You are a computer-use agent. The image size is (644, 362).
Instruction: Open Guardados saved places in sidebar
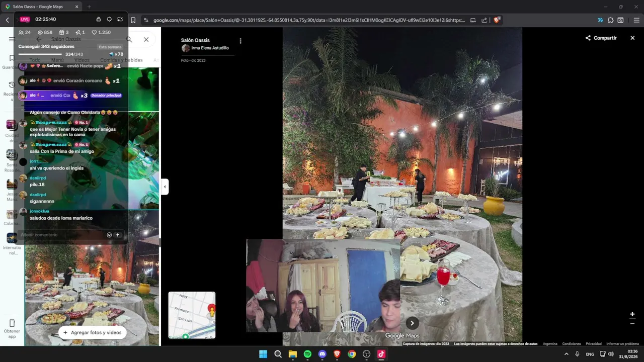pyautogui.click(x=11, y=62)
